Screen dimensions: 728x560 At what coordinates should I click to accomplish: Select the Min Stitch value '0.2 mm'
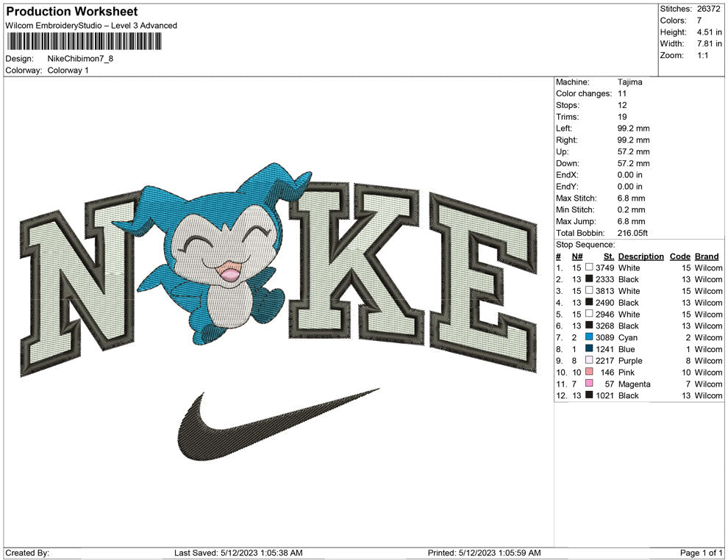631,209
